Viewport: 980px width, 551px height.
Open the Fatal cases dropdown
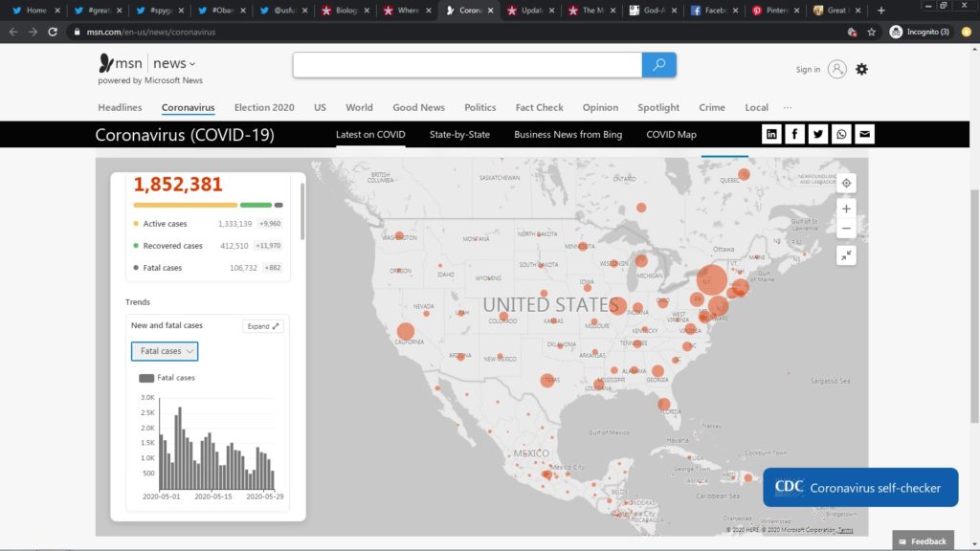tap(165, 351)
